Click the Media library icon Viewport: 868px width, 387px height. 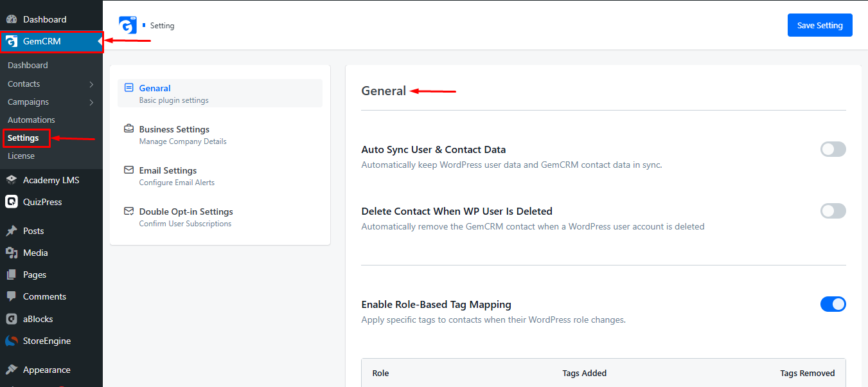pyautogui.click(x=12, y=253)
